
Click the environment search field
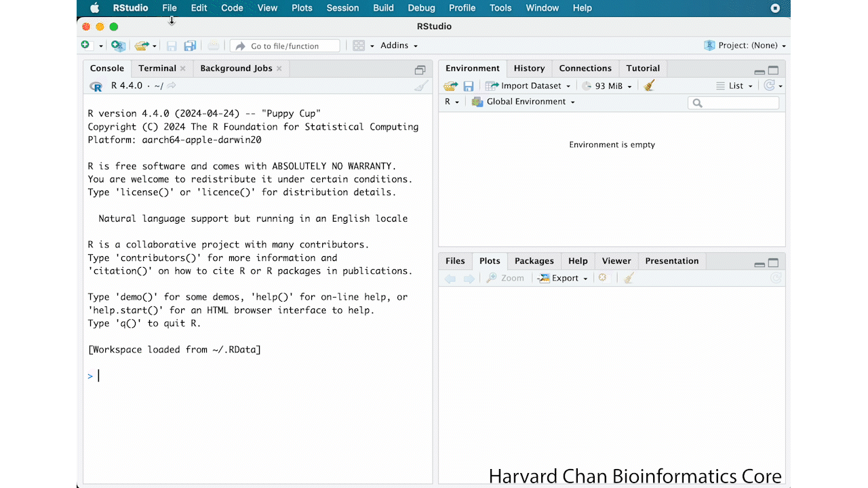[x=734, y=103]
